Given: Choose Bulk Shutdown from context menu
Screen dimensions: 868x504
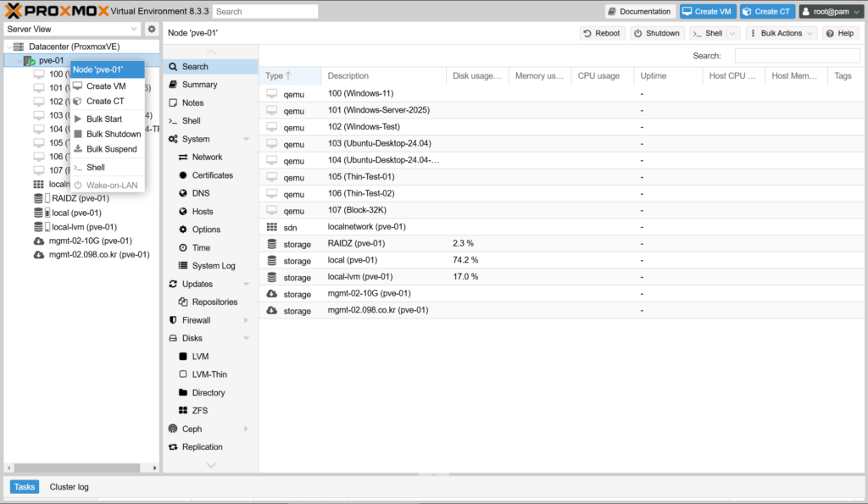Looking at the screenshot, I should coord(114,134).
